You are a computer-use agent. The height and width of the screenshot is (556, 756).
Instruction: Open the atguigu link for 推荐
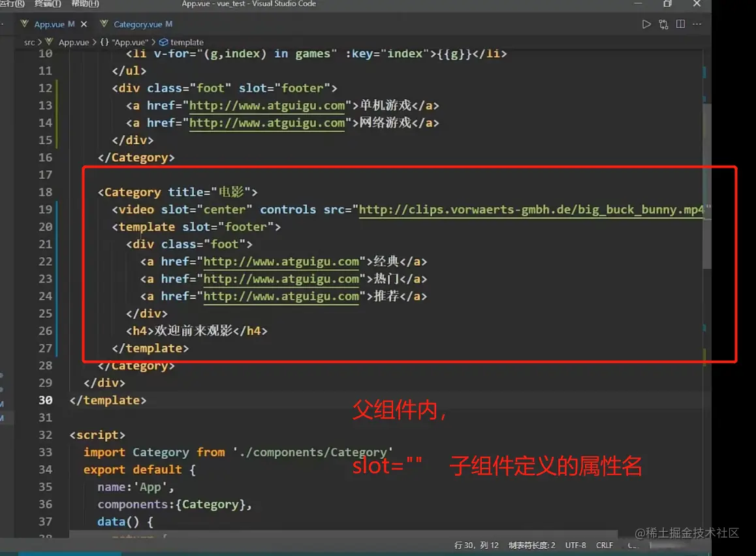point(281,296)
